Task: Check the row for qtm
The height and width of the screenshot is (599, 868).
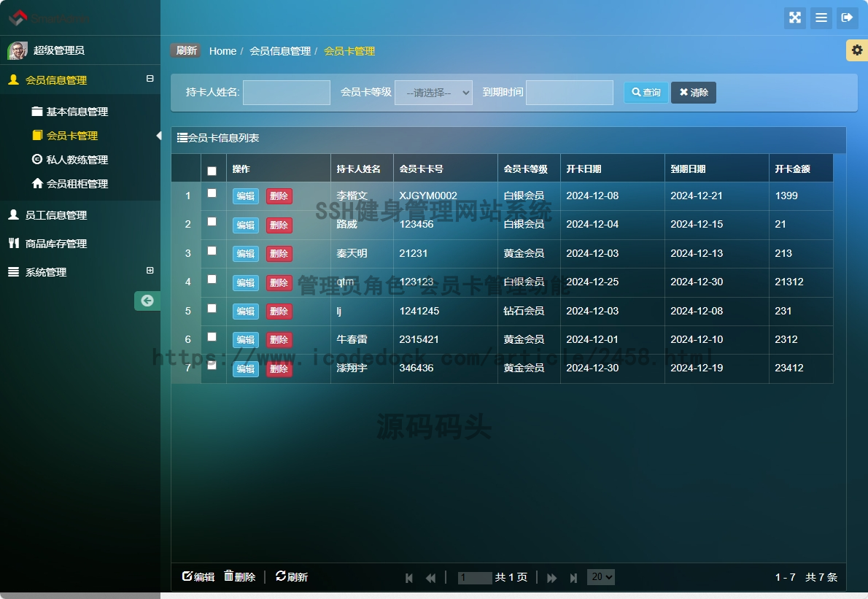Action: pyautogui.click(x=212, y=279)
